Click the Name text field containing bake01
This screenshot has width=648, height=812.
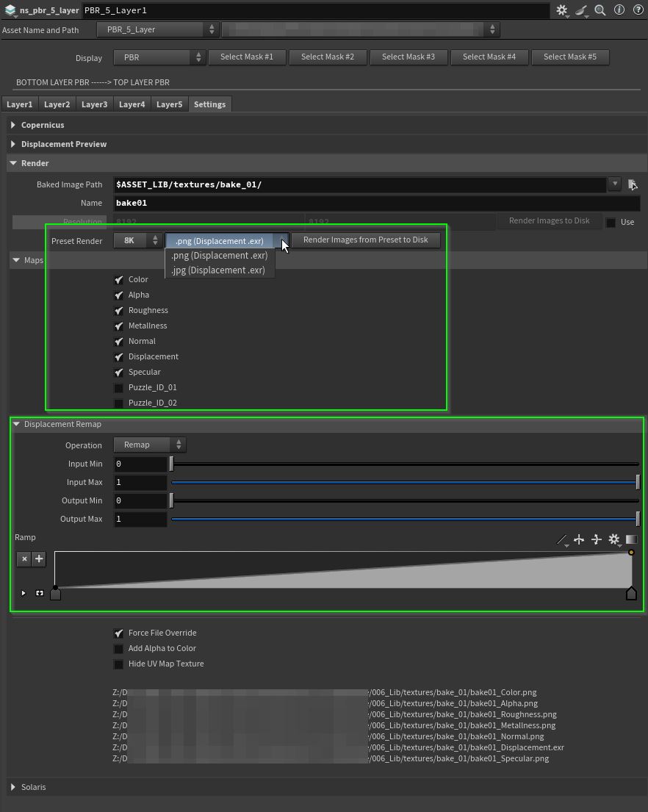376,203
